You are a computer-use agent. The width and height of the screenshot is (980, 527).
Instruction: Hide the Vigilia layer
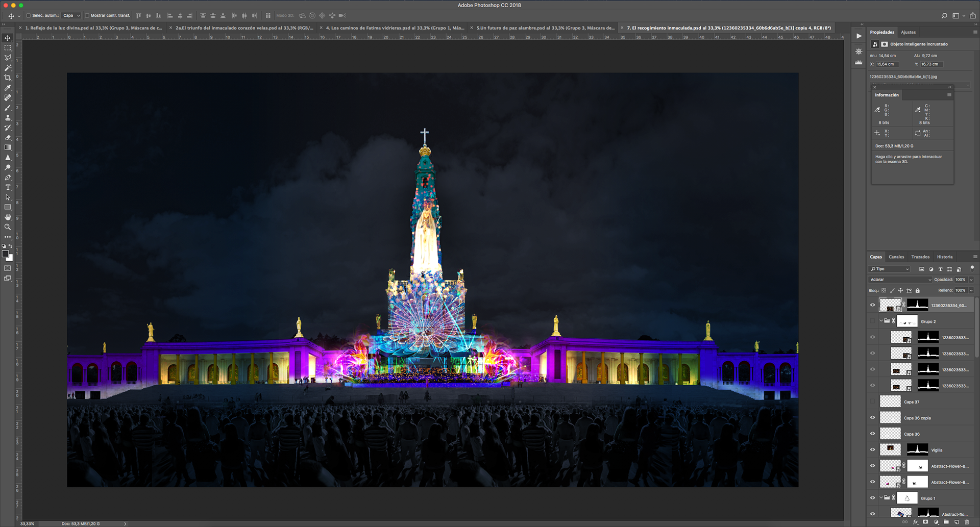point(872,450)
